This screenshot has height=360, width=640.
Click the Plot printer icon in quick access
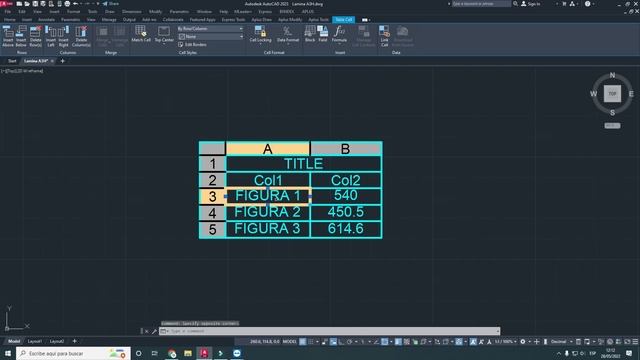click(x=67, y=4)
